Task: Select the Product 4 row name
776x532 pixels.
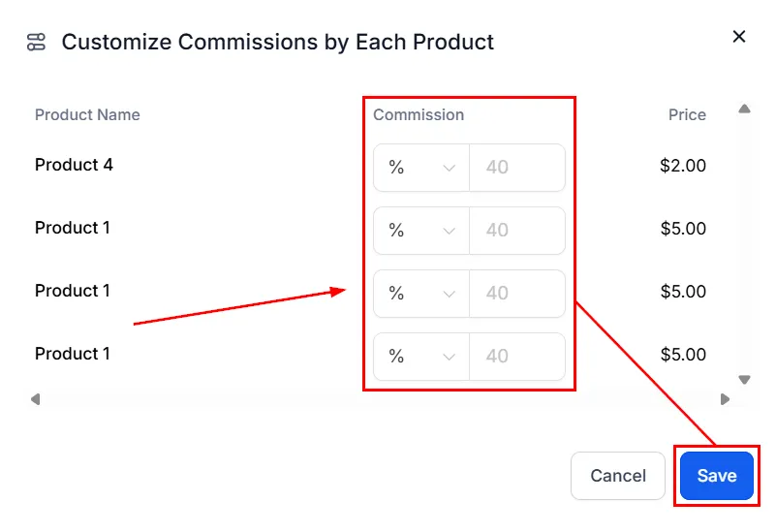Action: [74, 165]
